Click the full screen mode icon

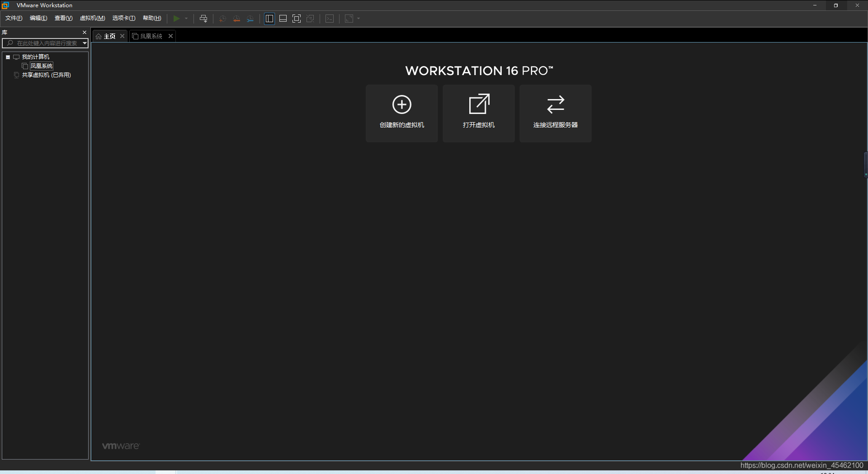[x=297, y=19]
